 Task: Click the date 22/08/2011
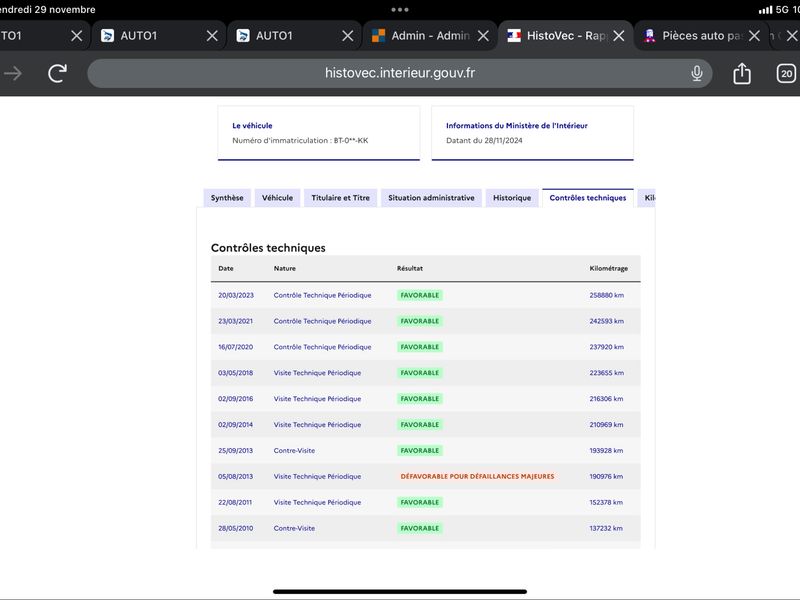(x=235, y=503)
